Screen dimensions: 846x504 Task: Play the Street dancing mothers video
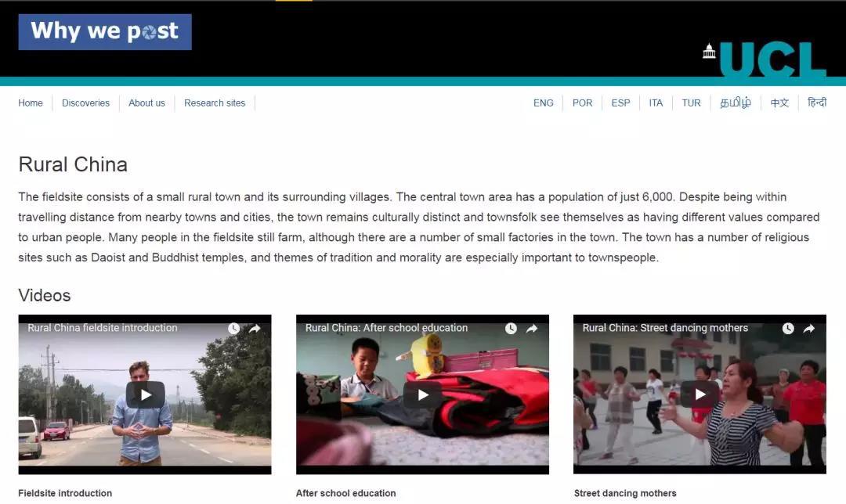(x=700, y=394)
